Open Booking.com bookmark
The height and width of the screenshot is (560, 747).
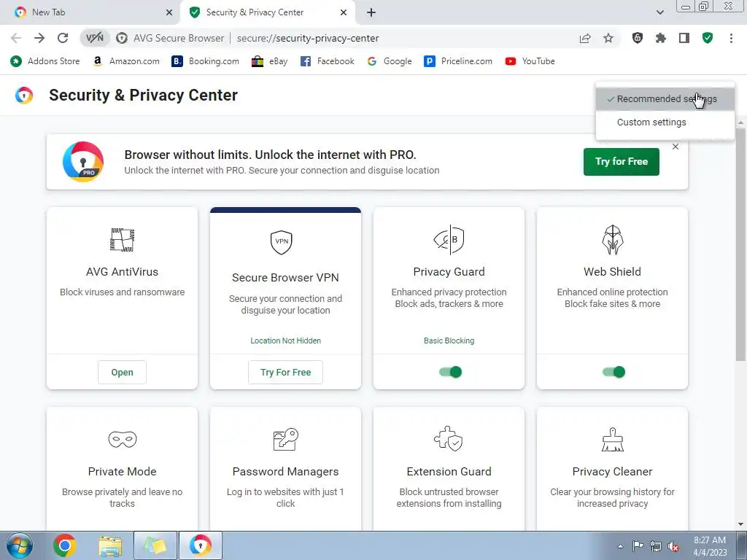click(x=205, y=61)
